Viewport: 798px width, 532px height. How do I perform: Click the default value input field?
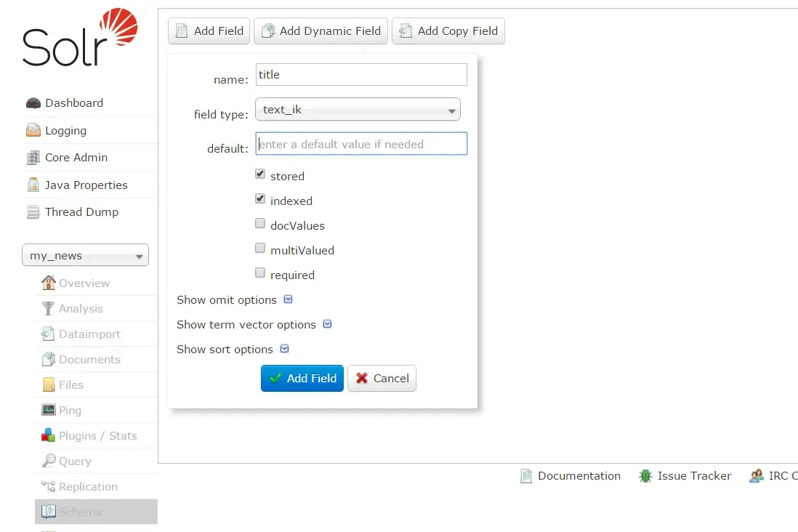pyautogui.click(x=361, y=144)
